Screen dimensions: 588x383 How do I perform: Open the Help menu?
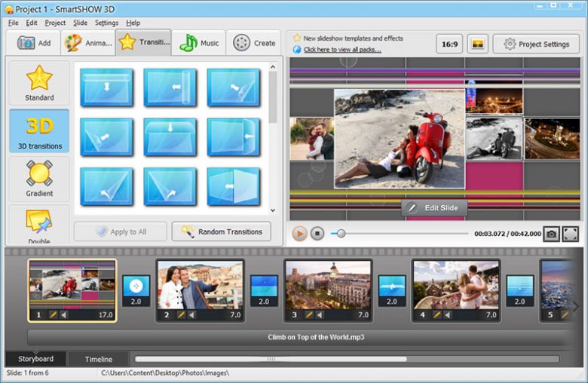click(x=133, y=23)
